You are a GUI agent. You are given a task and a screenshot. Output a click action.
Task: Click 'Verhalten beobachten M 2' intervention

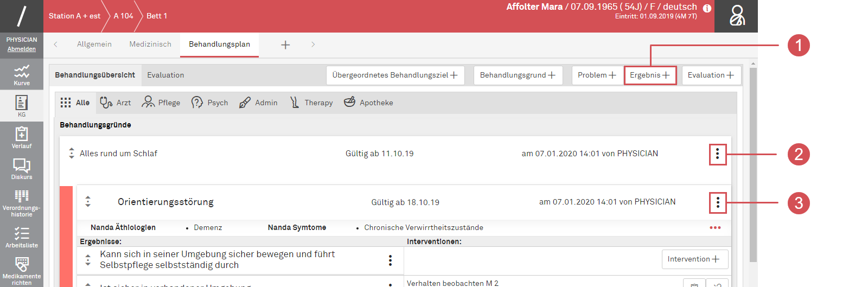[452, 283]
